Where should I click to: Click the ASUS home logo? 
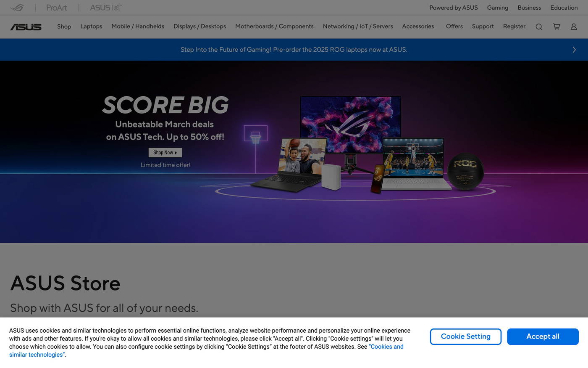26,27
